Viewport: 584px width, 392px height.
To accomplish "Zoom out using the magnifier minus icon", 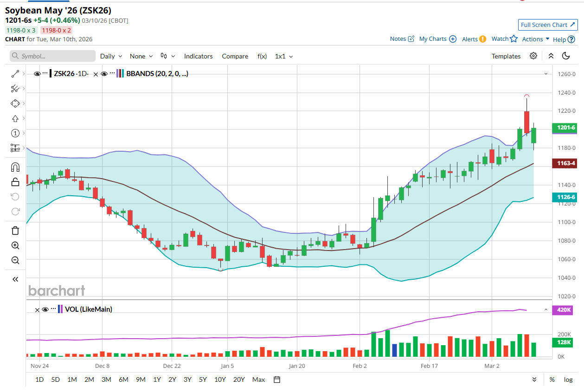I will 15,260.
